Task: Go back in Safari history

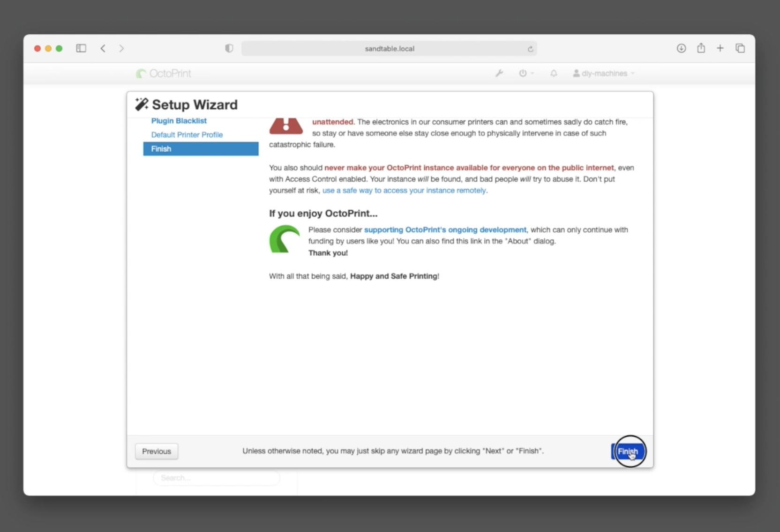Action: (103, 48)
